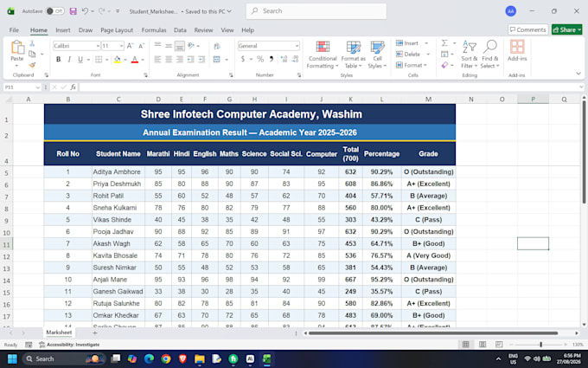
Task: Open the Format cells button
Action: 412,65
